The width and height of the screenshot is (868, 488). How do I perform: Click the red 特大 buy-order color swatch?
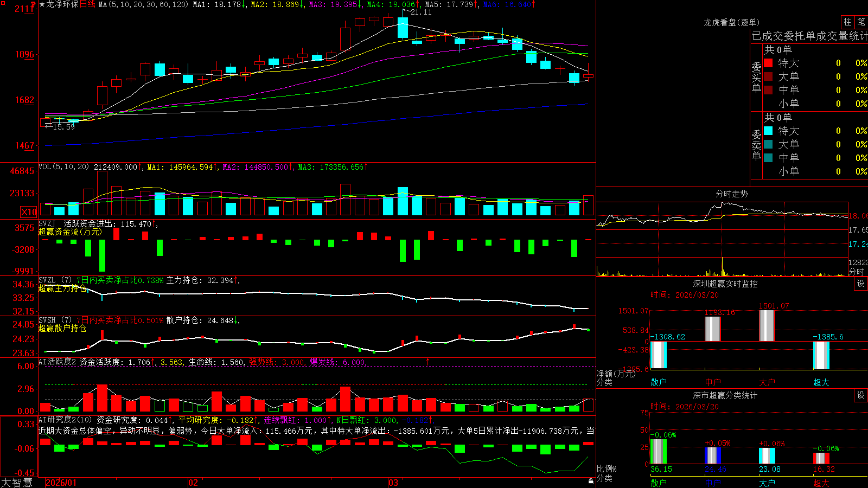(x=768, y=63)
